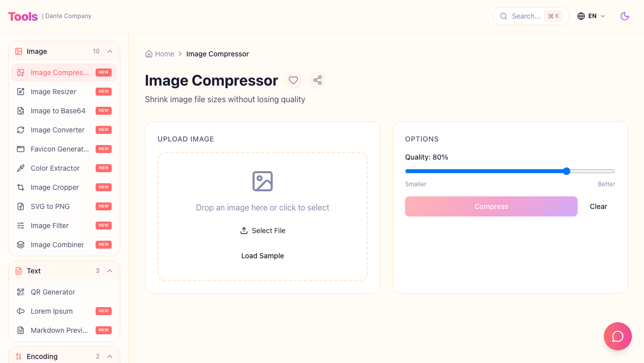Share the Image Compressor tool

click(x=317, y=80)
